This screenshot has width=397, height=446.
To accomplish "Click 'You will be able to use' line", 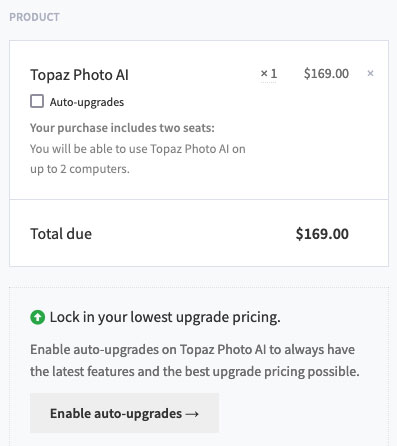I will click(138, 149).
